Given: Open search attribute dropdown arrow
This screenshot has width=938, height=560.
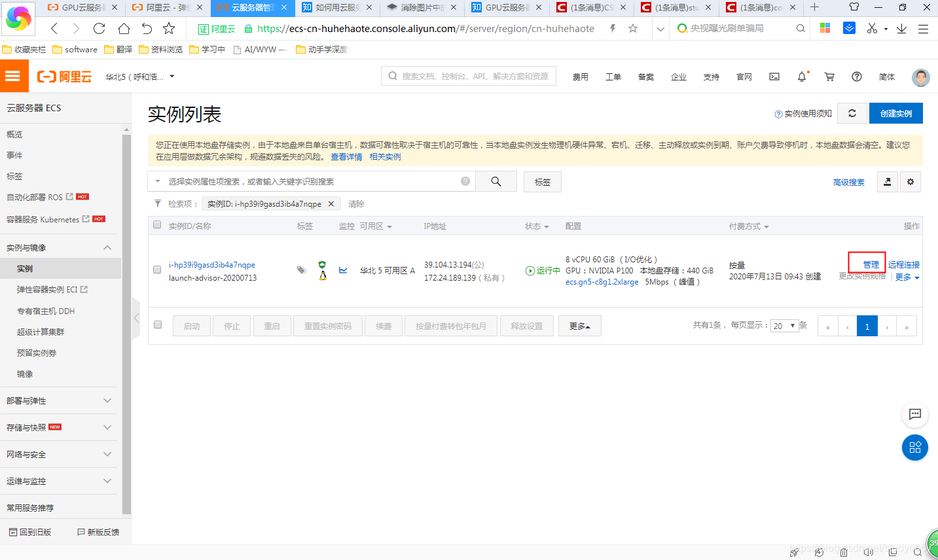Looking at the screenshot, I should tap(158, 181).
